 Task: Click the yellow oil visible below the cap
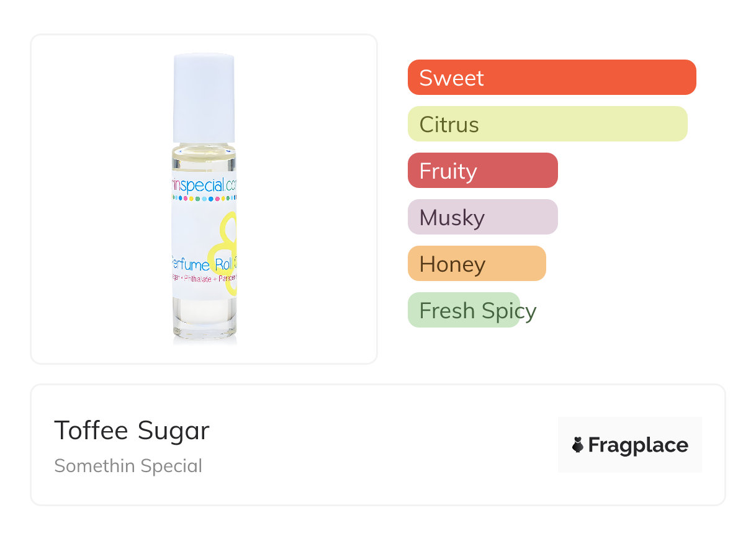pyautogui.click(x=204, y=159)
